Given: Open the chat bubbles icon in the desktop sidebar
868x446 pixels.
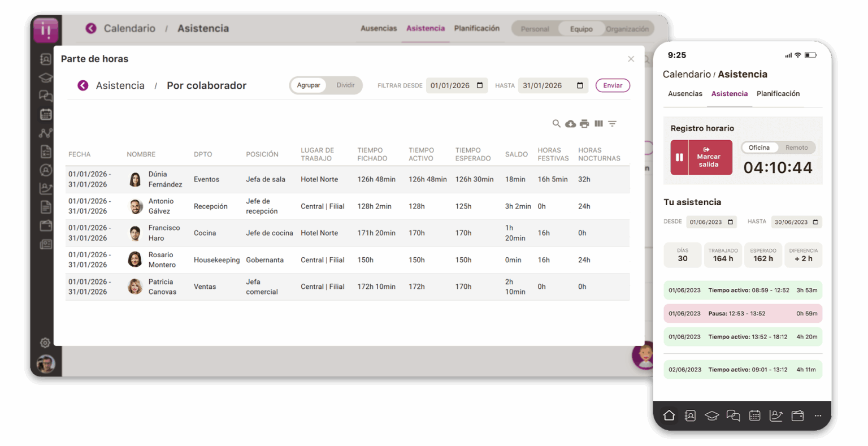Looking at the screenshot, I should click(46, 96).
